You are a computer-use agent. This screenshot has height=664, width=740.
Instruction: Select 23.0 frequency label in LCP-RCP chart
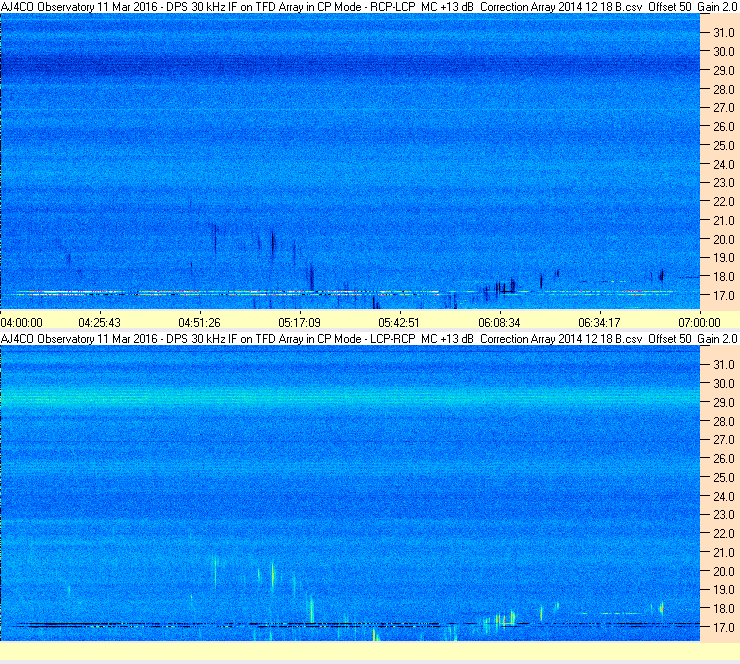723,515
